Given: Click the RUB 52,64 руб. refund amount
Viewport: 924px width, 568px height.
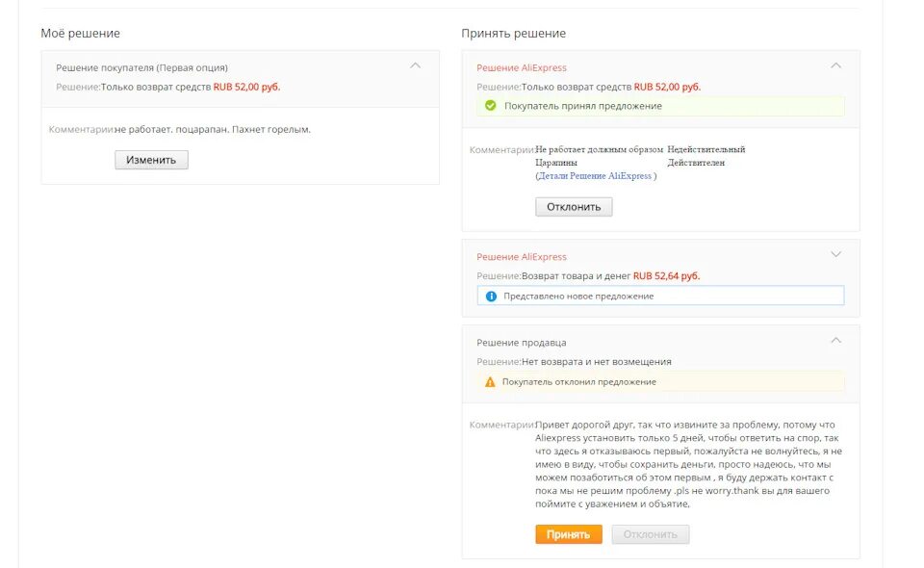Looking at the screenshot, I should click(666, 276).
